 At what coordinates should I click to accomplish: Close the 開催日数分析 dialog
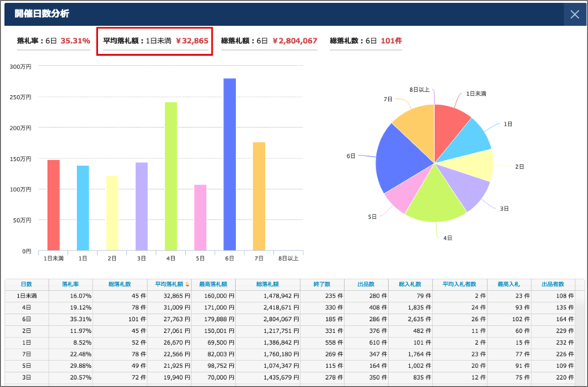coord(575,14)
